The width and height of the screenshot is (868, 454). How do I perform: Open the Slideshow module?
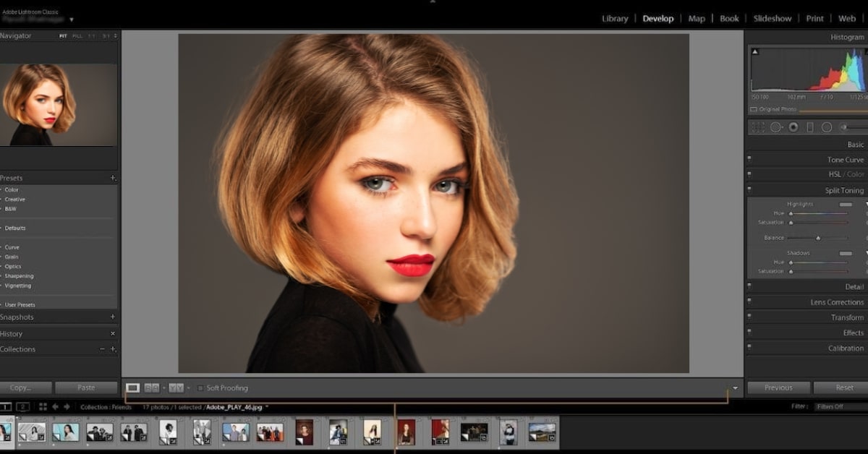773,19
